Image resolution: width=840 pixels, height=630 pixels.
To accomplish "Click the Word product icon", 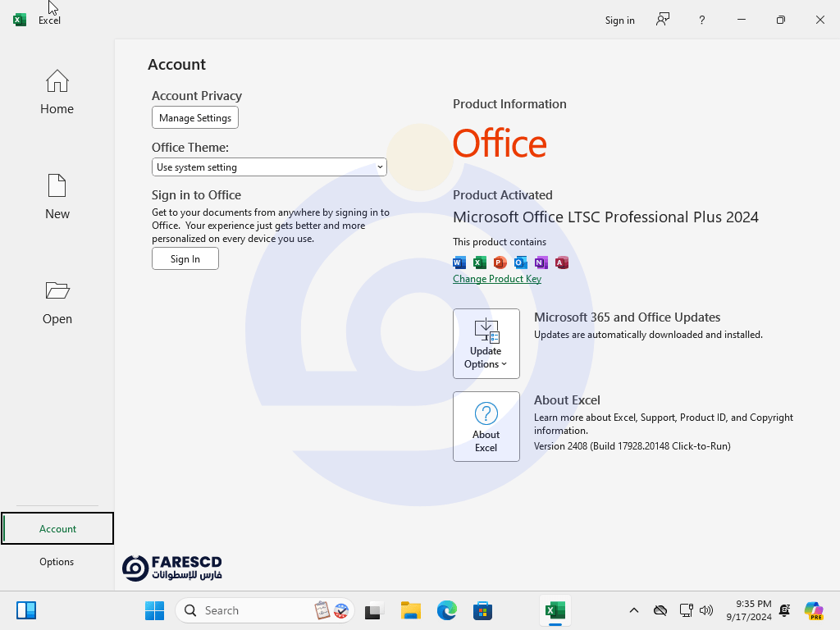I will click(459, 262).
